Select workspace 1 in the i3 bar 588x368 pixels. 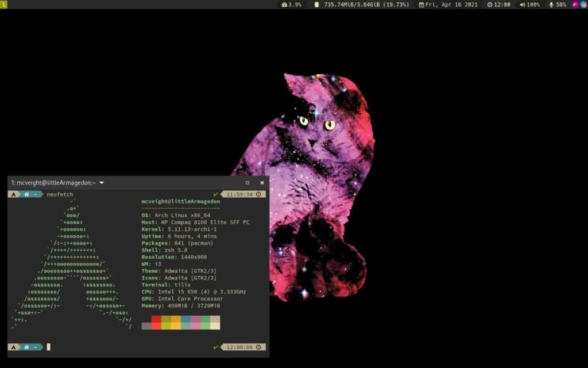[x=3, y=5]
